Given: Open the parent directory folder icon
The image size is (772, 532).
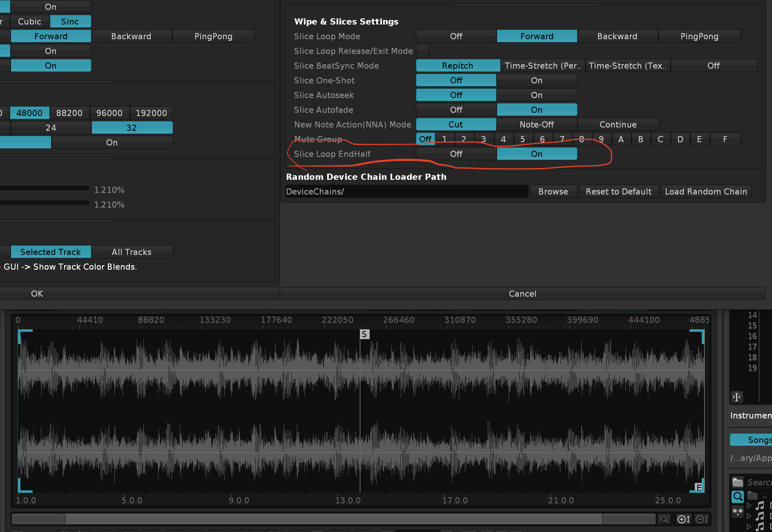Looking at the screenshot, I should click(752, 496).
